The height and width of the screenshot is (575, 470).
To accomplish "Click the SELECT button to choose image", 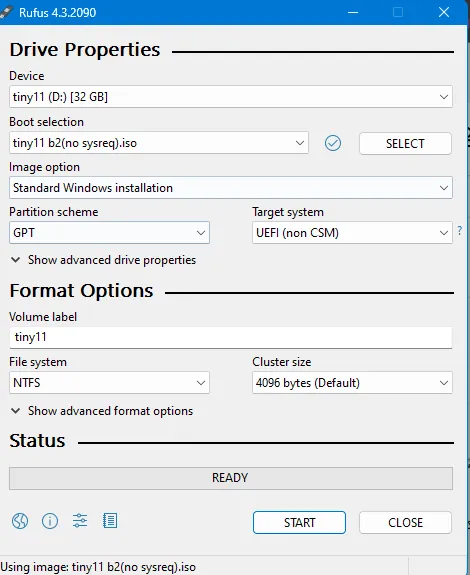I will 405,143.
